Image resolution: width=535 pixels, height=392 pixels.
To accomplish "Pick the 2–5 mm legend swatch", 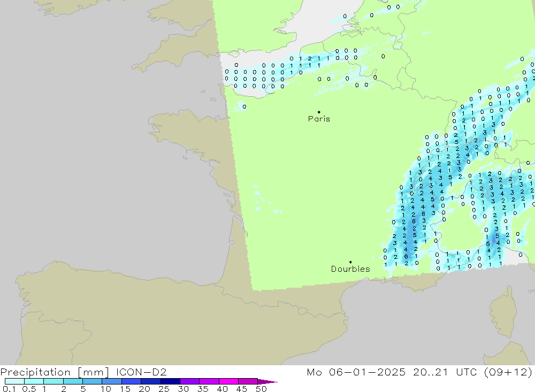I will [x=73, y=381].
